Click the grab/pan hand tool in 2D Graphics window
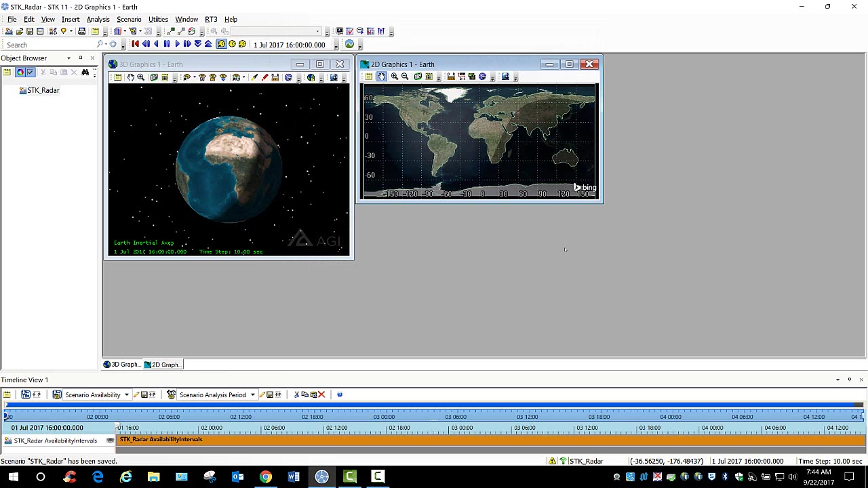868x488 pixels. pos(382,77)
